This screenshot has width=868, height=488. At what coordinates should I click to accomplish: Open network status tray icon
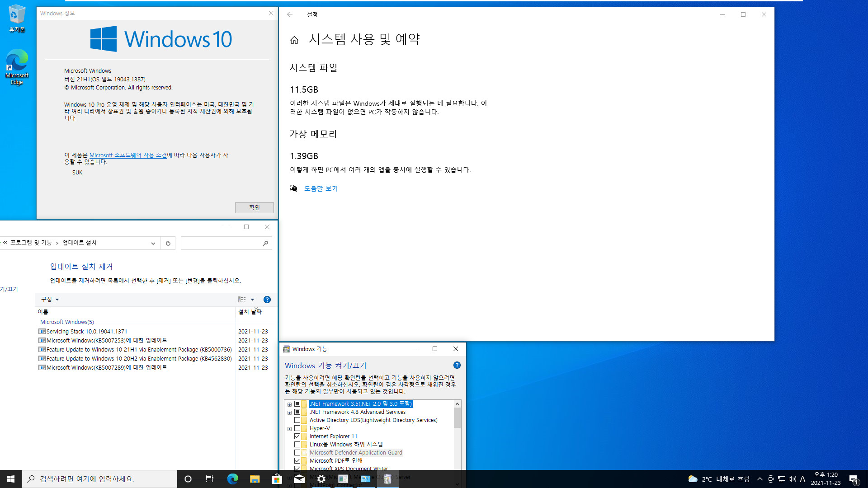pyautogui.click(x=782, y=479)
